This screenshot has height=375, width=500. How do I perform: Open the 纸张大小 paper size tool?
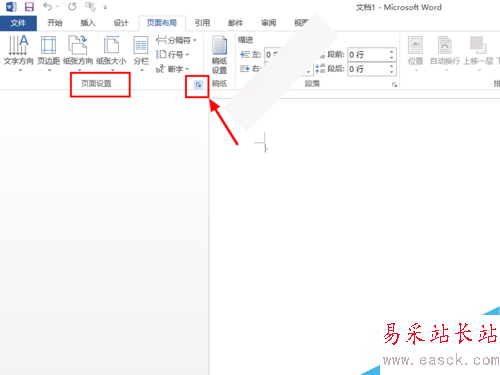coord(111,53)
